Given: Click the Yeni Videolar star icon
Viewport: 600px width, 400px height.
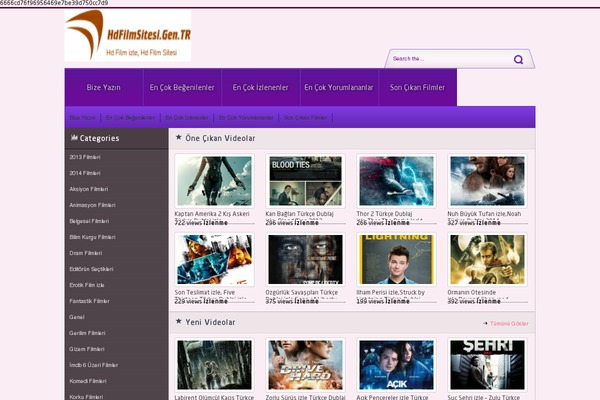Looking at the screenshot, I should 178,321.
